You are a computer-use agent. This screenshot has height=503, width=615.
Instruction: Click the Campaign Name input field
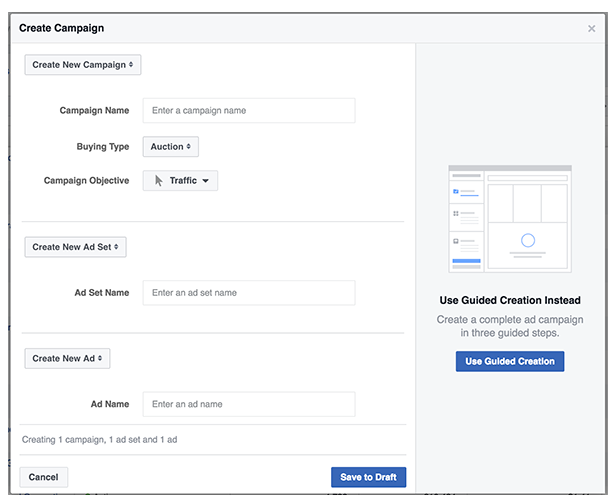click(249, 111)
